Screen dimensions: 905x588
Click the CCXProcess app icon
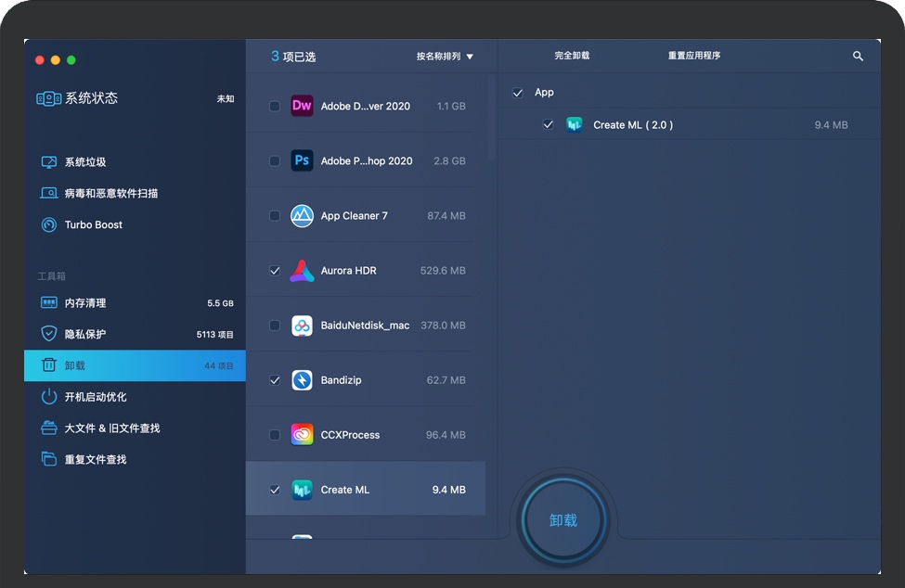click(302, 435)
